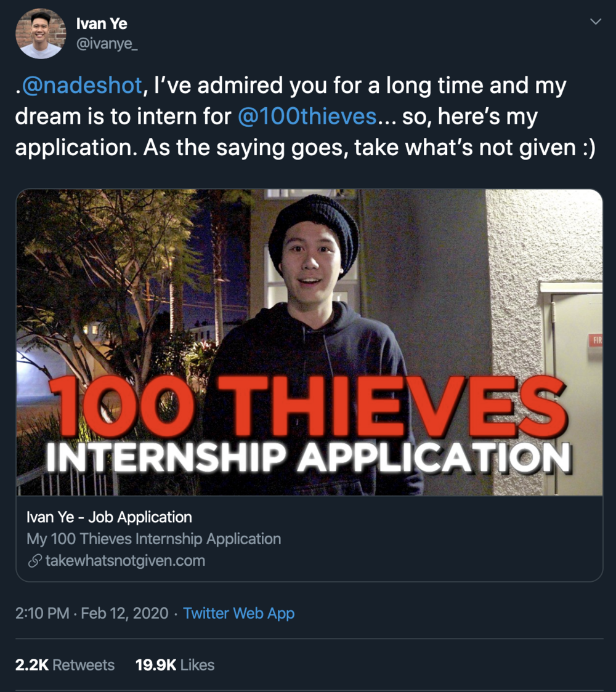The image size is (616, 692).
Task: Open the 'Ivan Ye - Job Application' card title
Action: point(109,517)
